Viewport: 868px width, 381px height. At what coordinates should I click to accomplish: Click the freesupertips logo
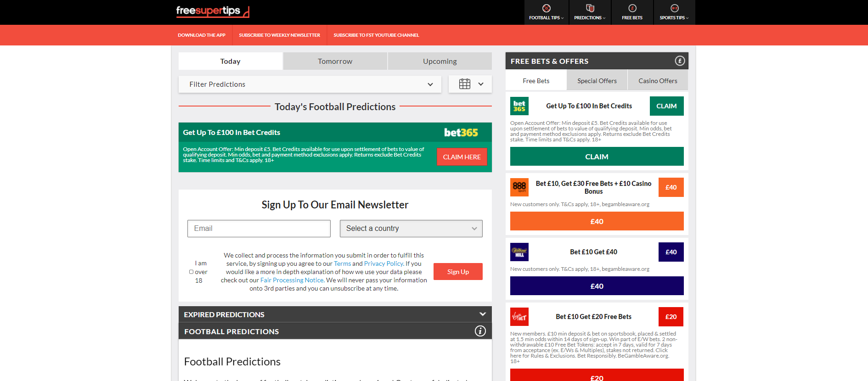213,11
